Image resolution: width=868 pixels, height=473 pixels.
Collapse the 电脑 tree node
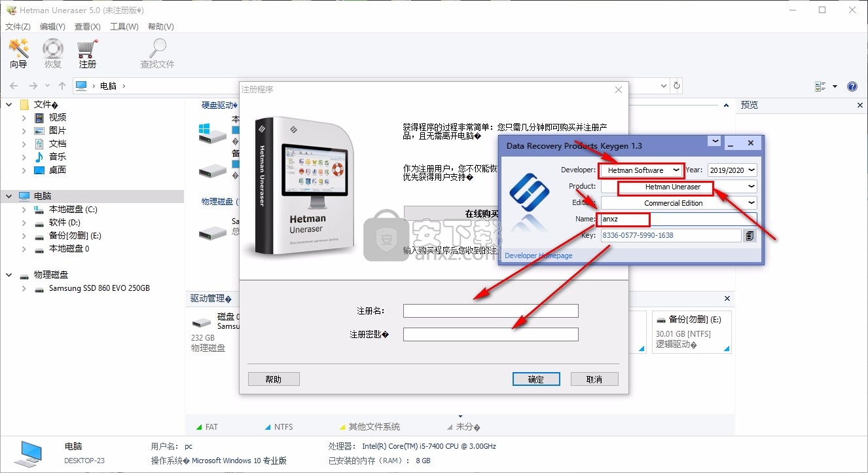pos(9,196)
